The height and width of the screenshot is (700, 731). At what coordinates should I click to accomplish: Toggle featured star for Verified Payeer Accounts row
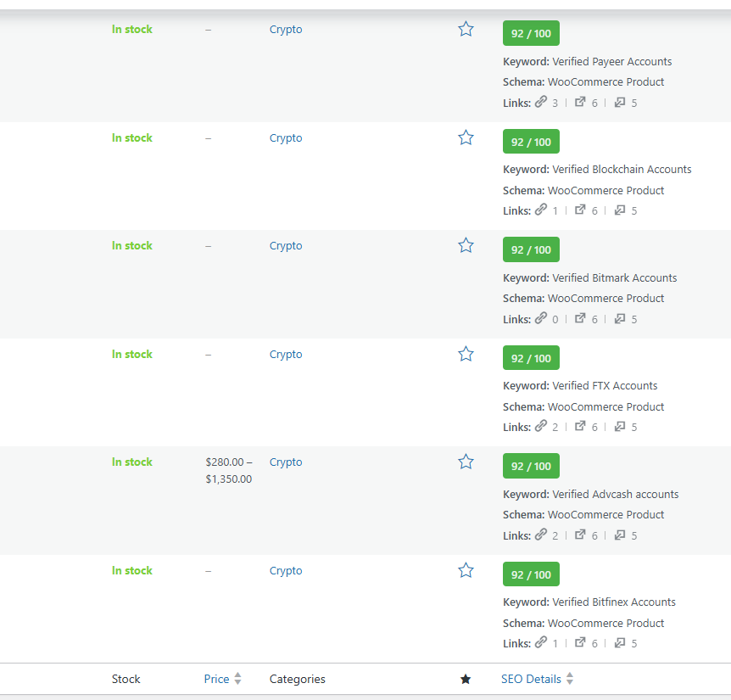[x=466, y=30]
